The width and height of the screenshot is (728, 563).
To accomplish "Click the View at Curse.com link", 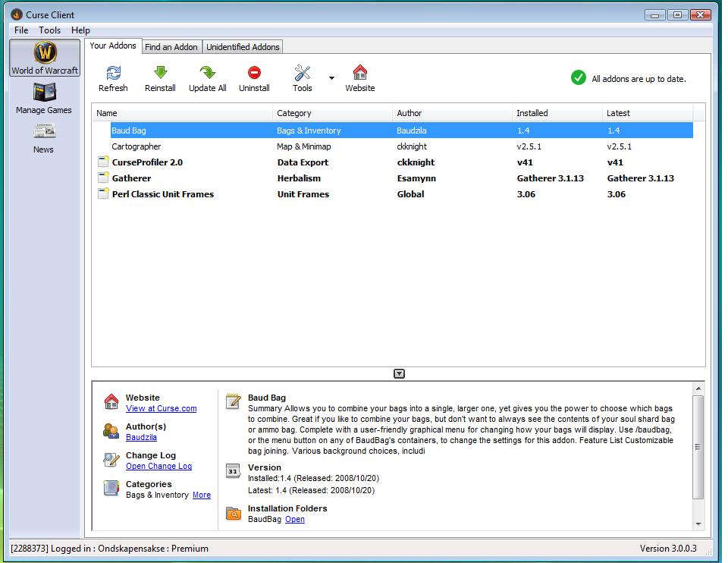I will tap(161, 408).
